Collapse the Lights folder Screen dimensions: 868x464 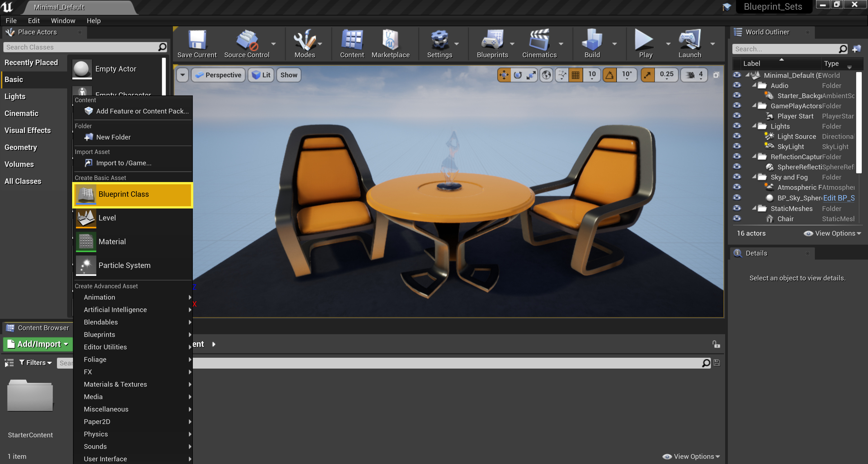click(755, 126)
